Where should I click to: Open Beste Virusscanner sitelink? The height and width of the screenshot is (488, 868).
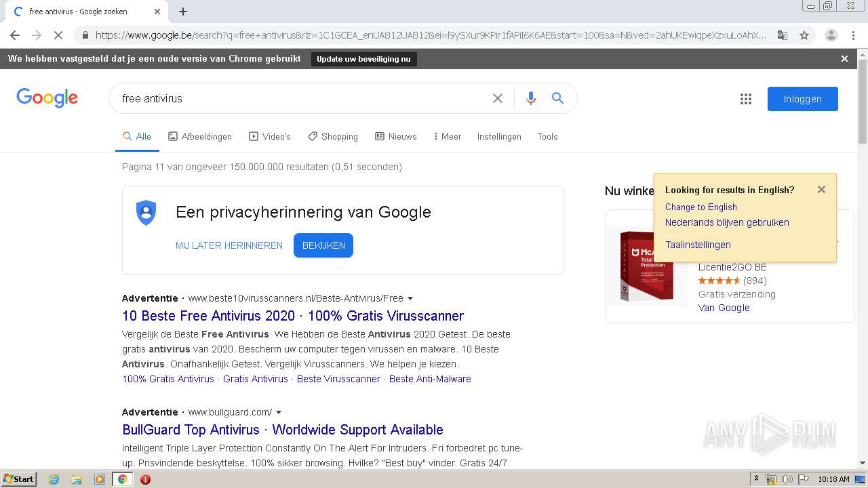(338, 379)
